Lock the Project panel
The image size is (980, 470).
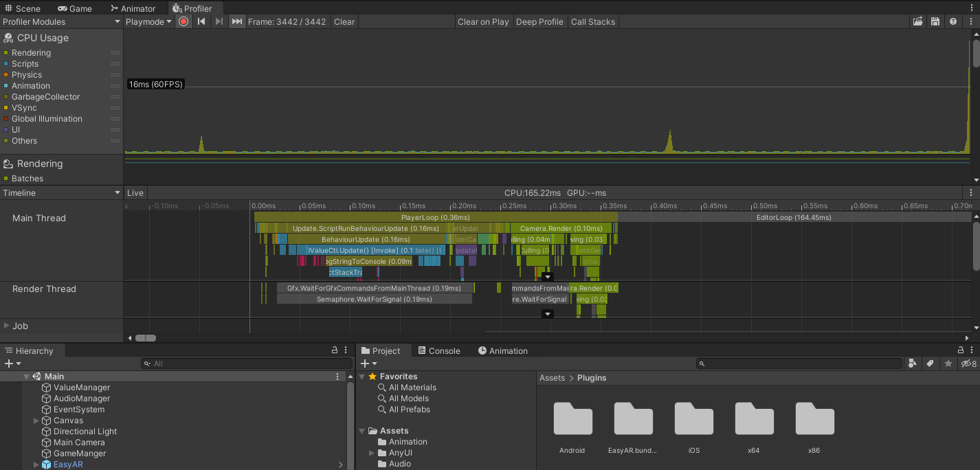[961, 350]
